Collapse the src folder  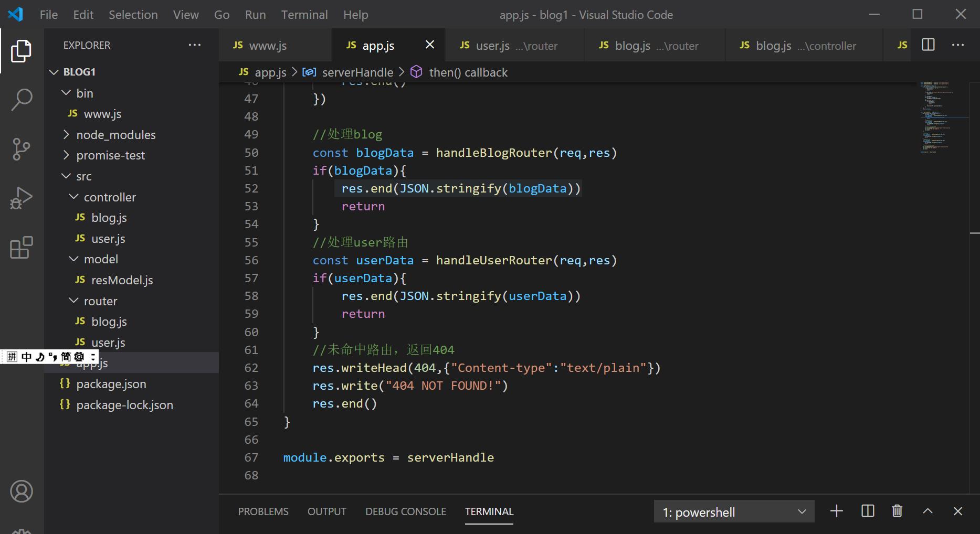66,176
